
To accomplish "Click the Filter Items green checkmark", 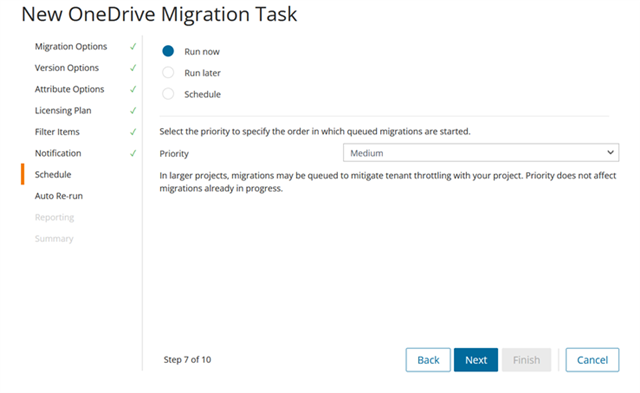I will (x=133, y=132).
